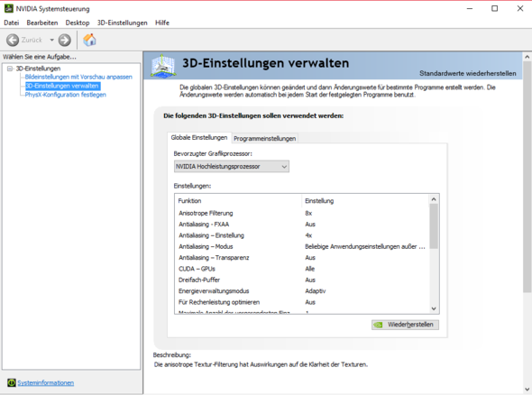The width and height of the screenshot is (532, 395).
Task: Select PhysX-Konfiguration festlegen
Action: tap(66, 95)
